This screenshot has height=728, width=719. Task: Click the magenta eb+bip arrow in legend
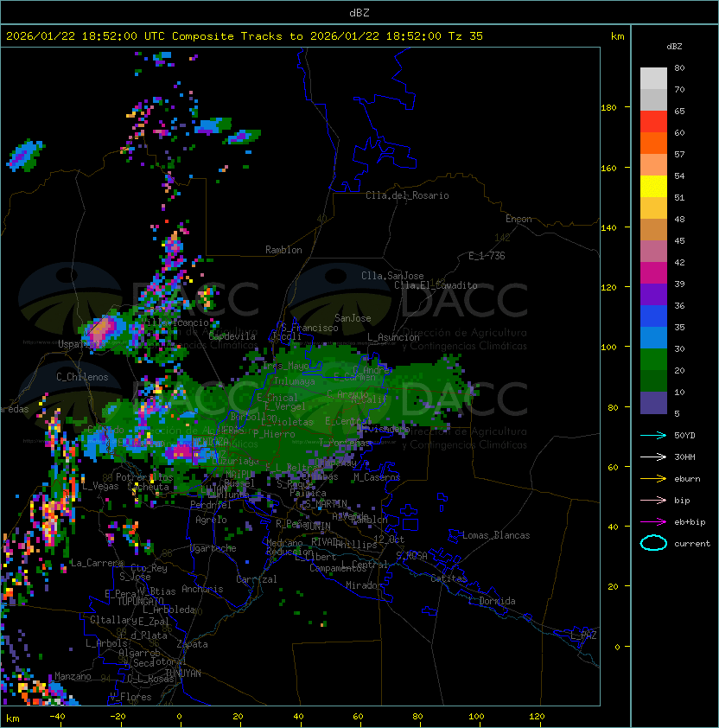(653, 522)
